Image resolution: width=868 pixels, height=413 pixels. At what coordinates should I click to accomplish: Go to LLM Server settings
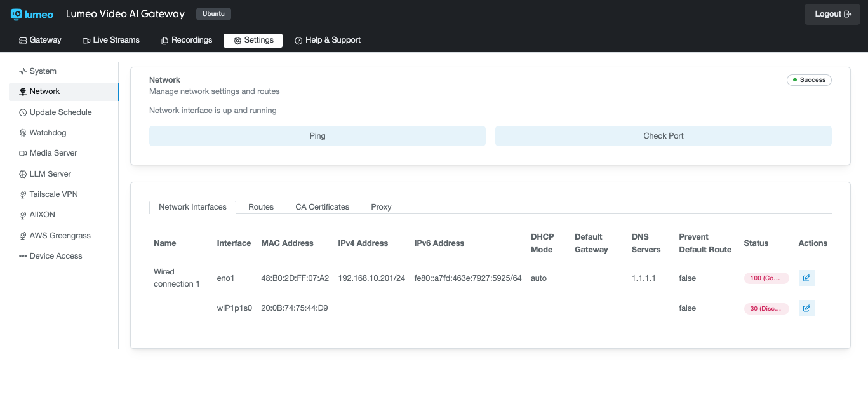click(63, 174)
